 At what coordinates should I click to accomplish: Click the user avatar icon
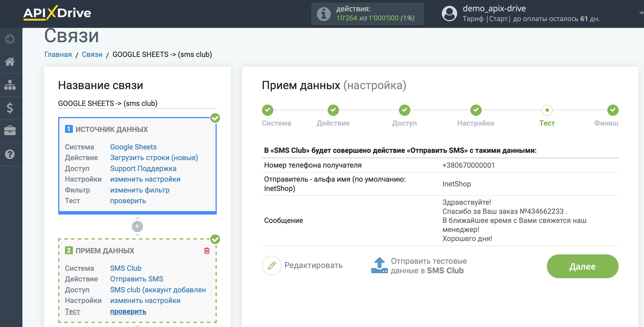(x=449, y=14)
